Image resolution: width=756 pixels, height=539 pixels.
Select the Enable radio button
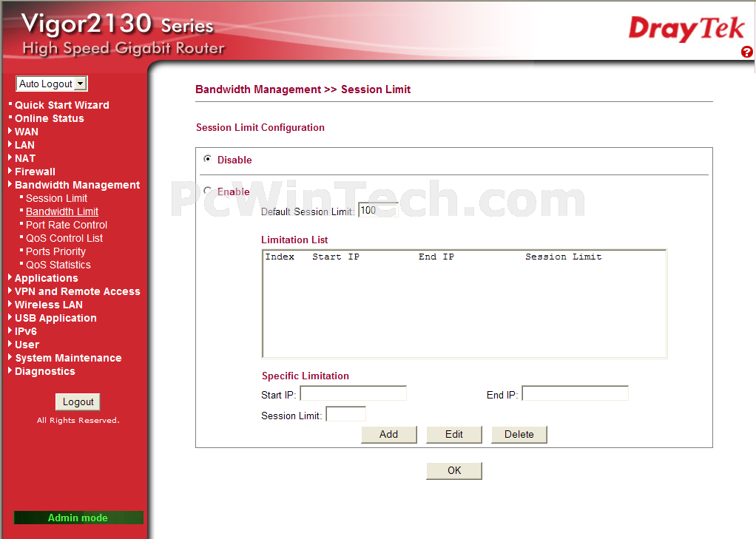click(208, 191)
